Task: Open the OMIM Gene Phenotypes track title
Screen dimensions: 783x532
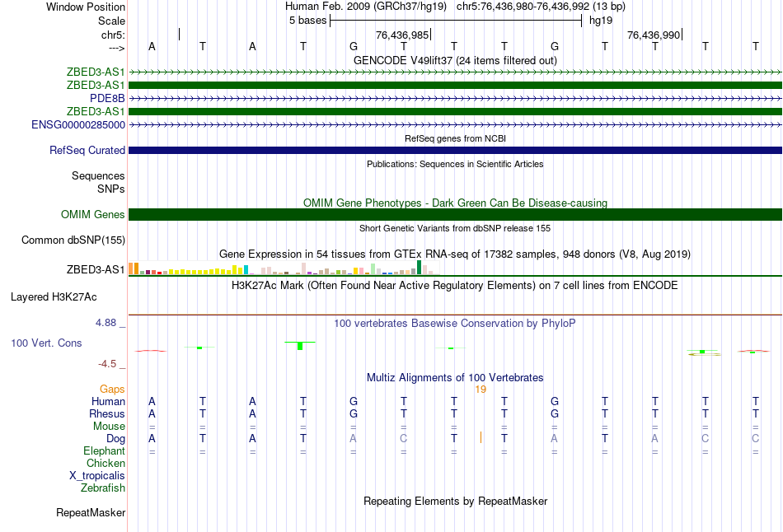Action: click(x=455, y=203)
